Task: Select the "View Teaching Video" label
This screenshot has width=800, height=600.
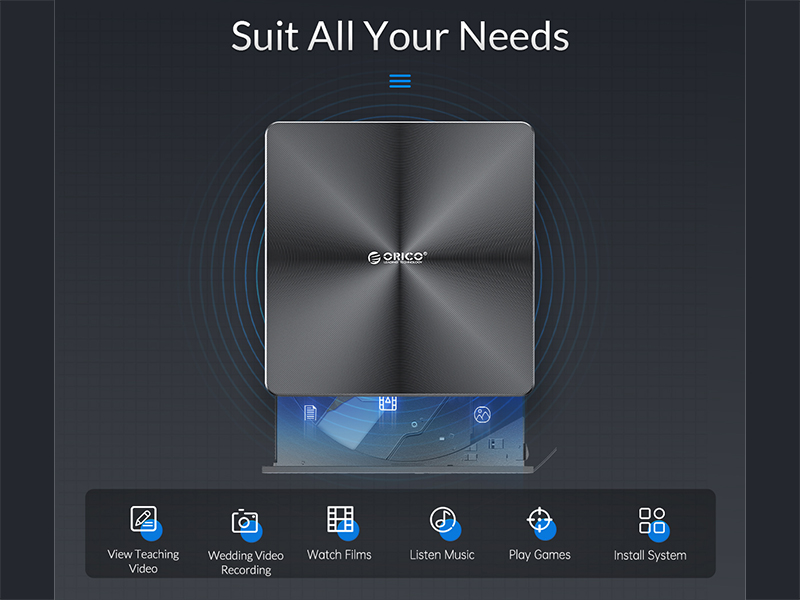Action: 143,561
